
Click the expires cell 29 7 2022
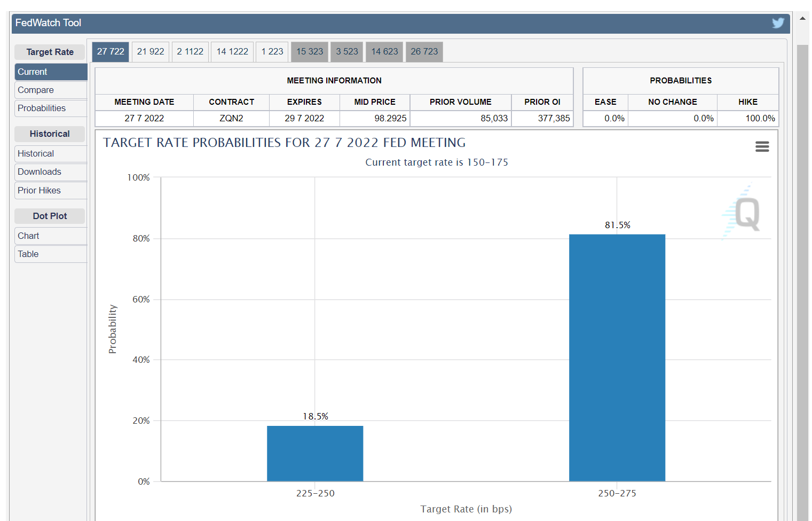click(304, 118)
